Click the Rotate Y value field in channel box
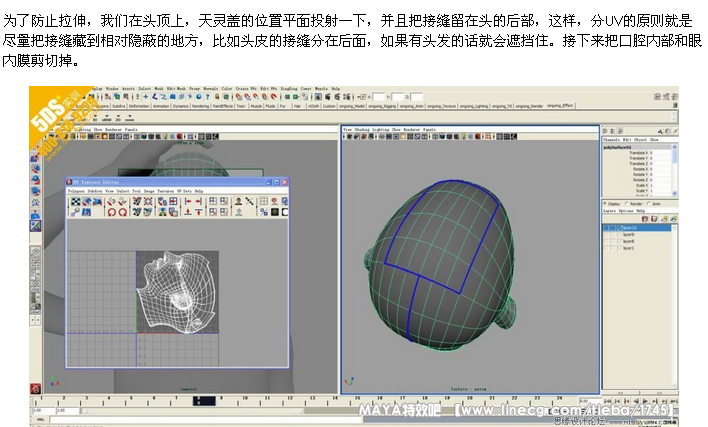Viewport: 708px width, 427px height. (x=661, y=174)
